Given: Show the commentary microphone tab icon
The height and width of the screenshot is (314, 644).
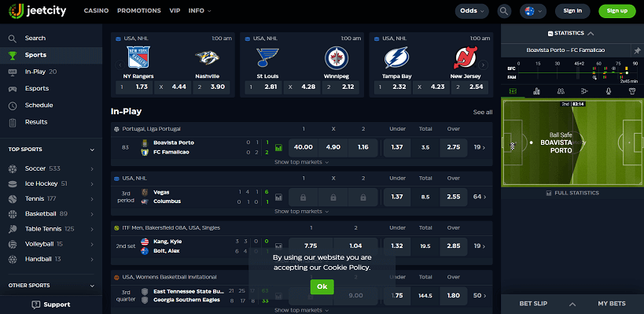Looking at the screenshot, I should tap(609, 91).
